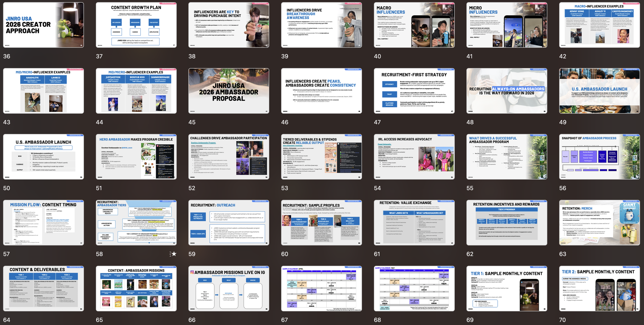Select the "JINRO USA 2026 Creator Approach" title slide
Viewport: 644px width, 325px height.
pos(43,25)
